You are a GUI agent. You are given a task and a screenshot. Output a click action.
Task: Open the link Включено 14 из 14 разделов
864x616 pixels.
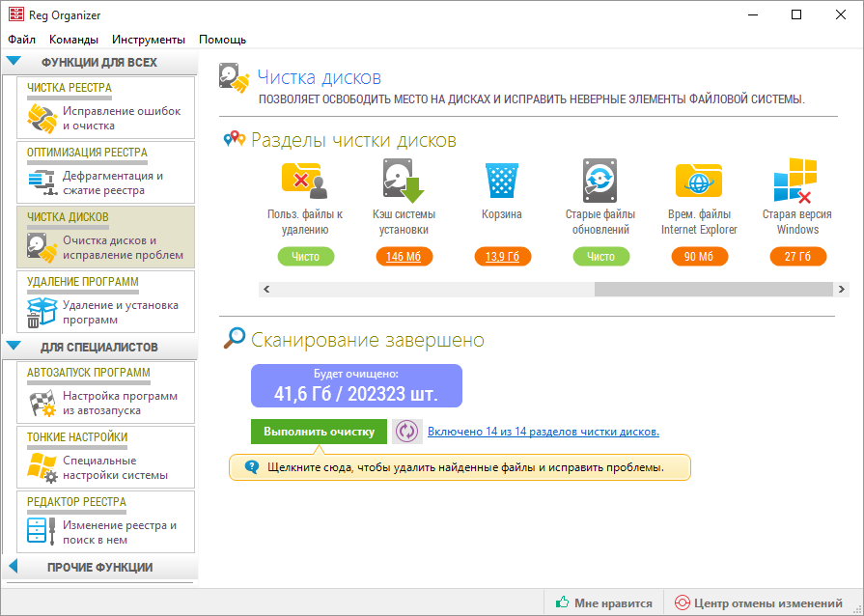click(543, 432)
